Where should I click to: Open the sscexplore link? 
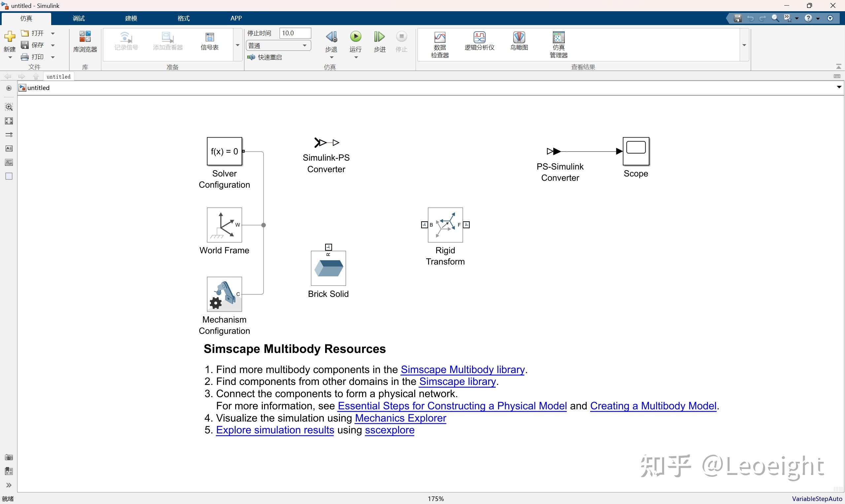click(389, 430)
